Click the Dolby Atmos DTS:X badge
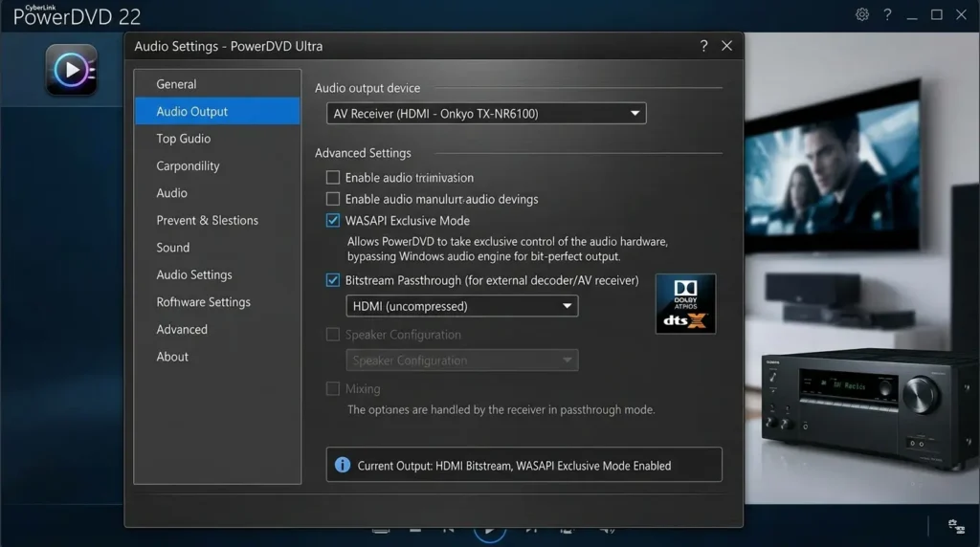 685,303
